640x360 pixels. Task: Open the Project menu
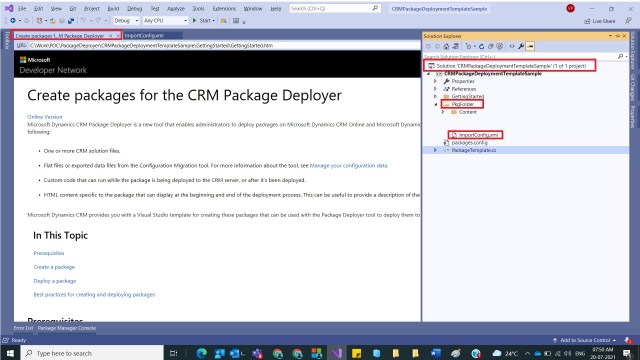(91, 9)
